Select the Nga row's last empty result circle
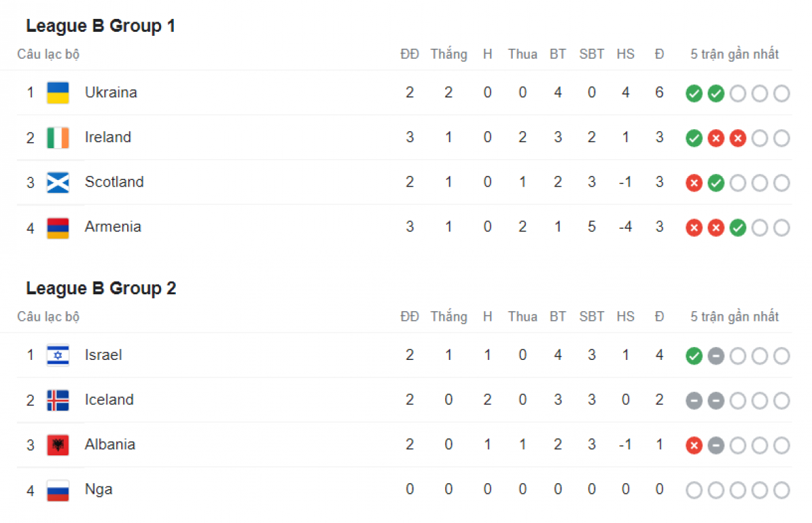The width and height of the screenshot is (812, 523). [782, 490]
